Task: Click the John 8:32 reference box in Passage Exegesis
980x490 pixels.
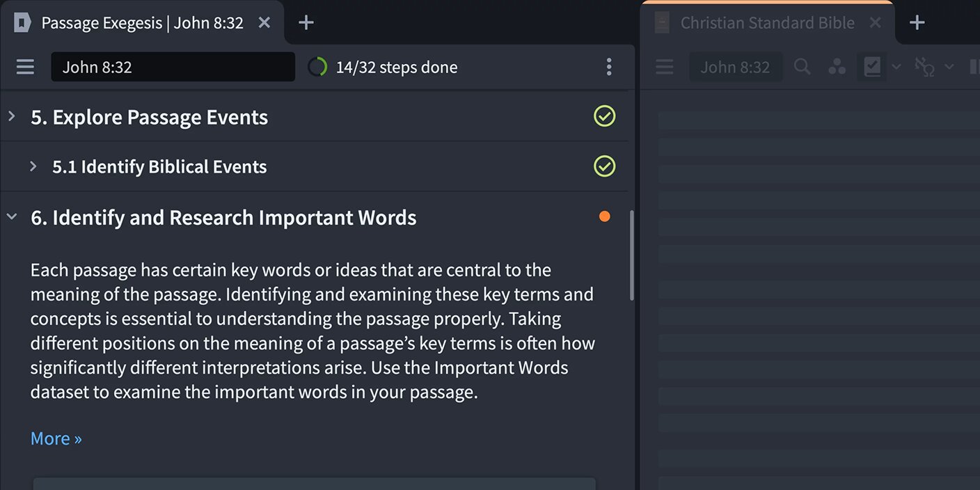Action: [x=173, y=67]
